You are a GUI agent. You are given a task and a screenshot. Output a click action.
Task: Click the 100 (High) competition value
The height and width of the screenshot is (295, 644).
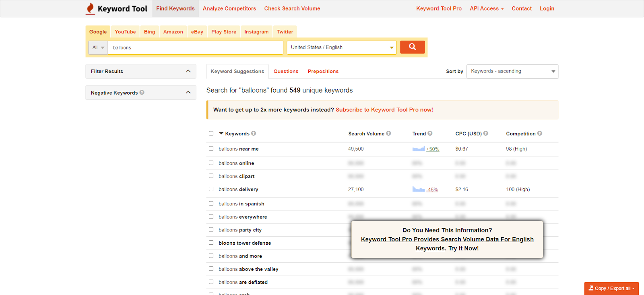(x=518, y=189)
